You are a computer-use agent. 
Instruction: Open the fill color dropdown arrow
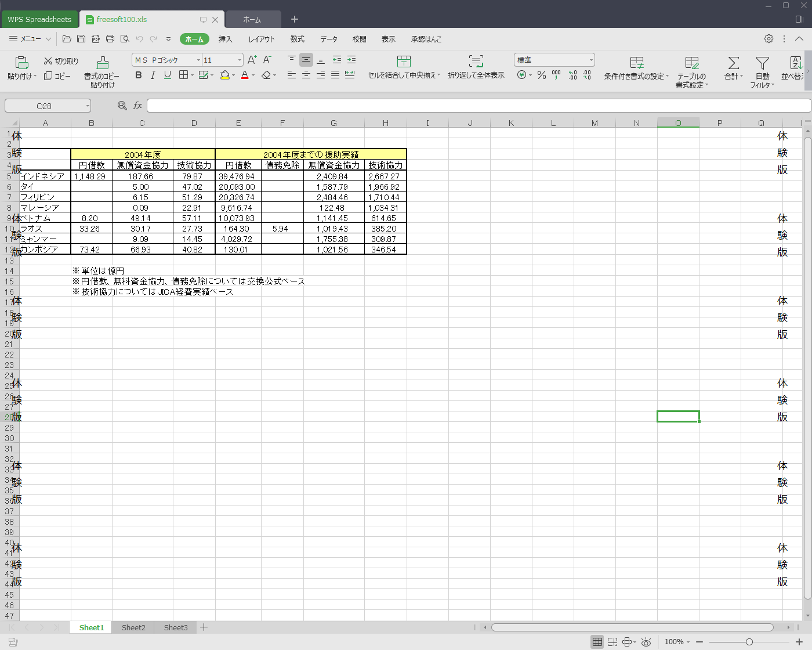point(233,75)
